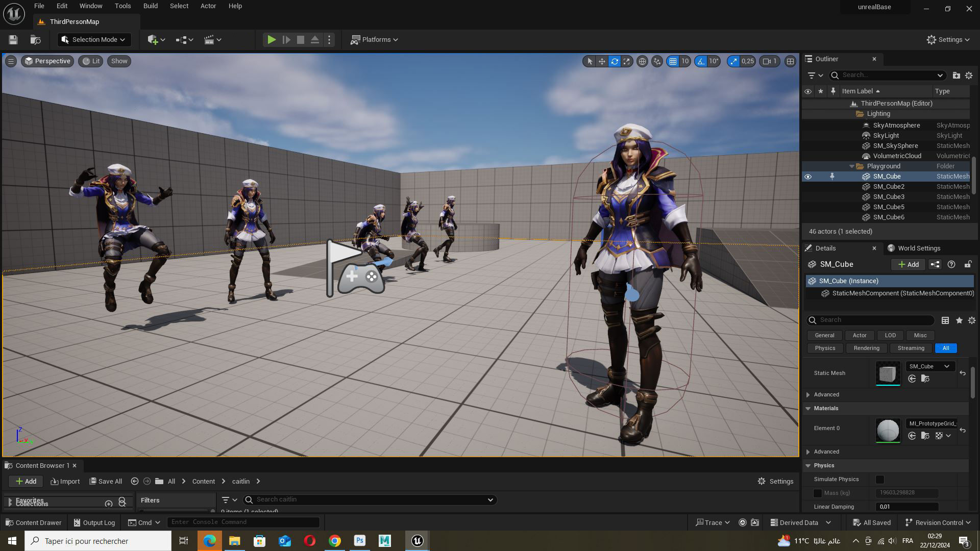Collapse the Materials section

[808, 409]
